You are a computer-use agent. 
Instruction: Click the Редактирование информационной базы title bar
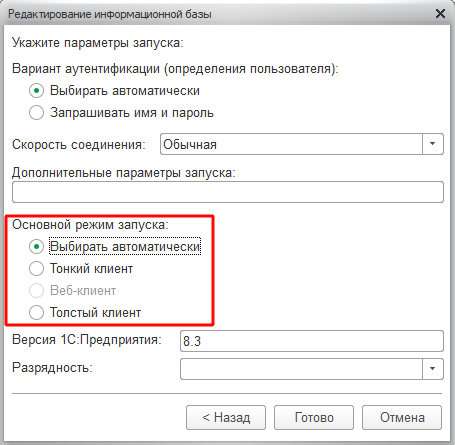tap(220, 14)
